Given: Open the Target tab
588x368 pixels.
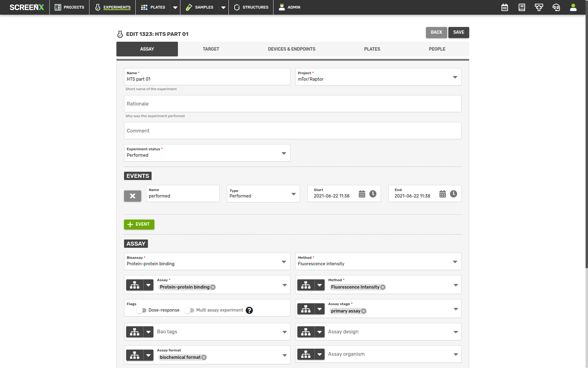Looking at the screenshot, I should coord(211,49).
